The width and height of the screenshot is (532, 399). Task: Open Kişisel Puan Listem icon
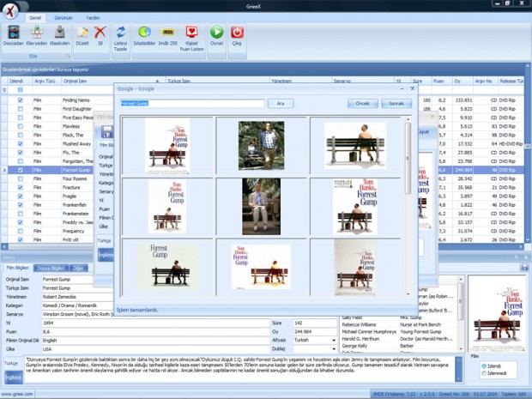(x=191, y=33)
